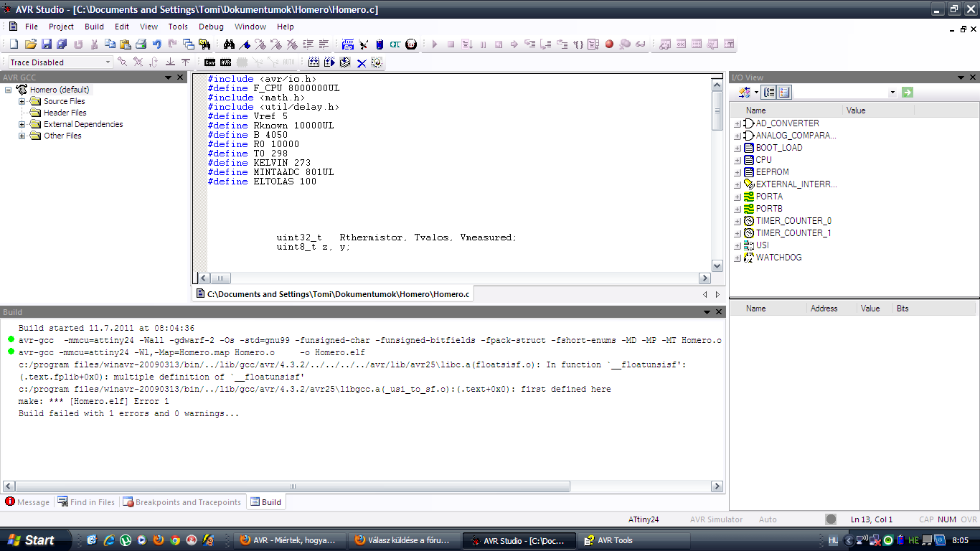The image size is (980, 551).
Task: Switch to the 'AVR - Miértek, hogya...' Firefox taskbar window
Action: click(290, 540)
